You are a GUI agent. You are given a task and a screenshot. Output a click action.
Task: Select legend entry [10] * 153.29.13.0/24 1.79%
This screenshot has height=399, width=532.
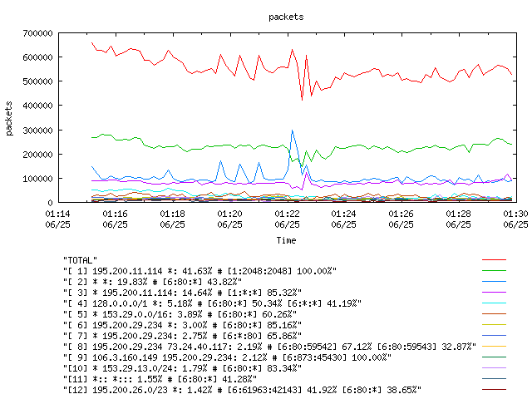click(182, 368)
